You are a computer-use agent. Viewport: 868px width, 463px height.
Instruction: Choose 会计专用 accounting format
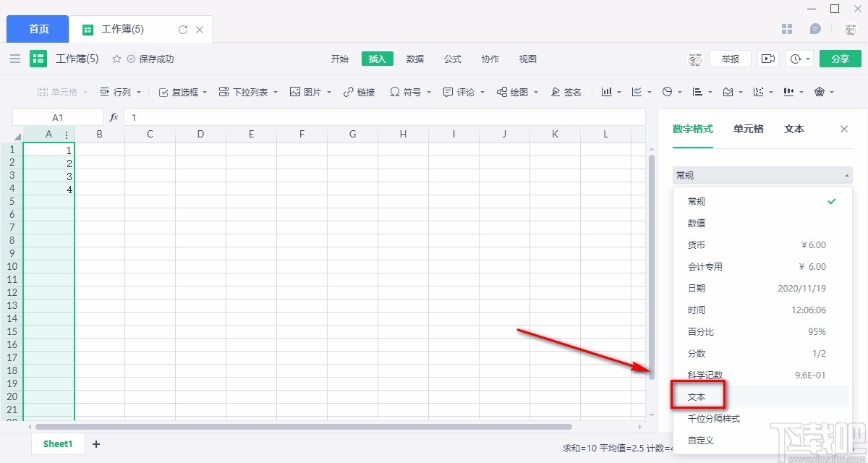pyautogui.click(x=761, y=266)
